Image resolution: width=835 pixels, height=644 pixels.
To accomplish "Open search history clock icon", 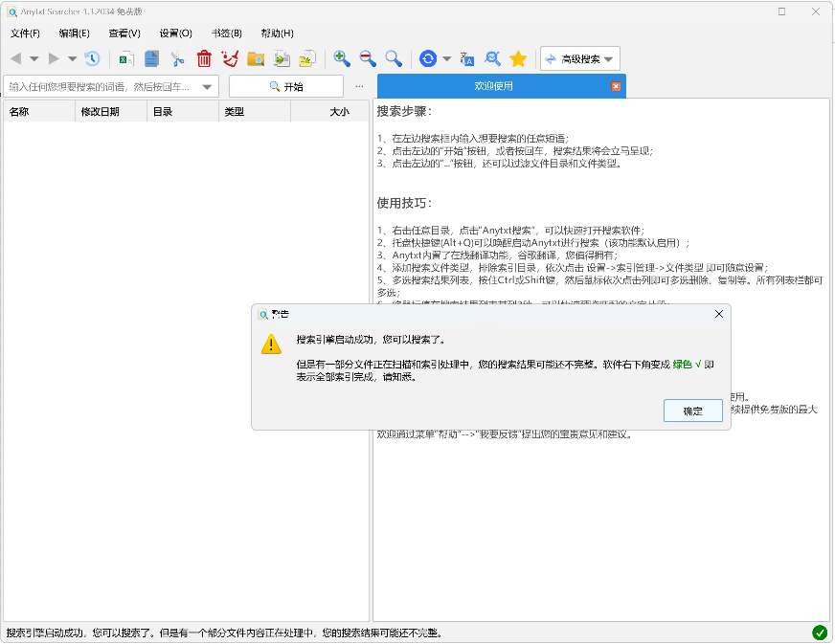I will pos(92,58).
